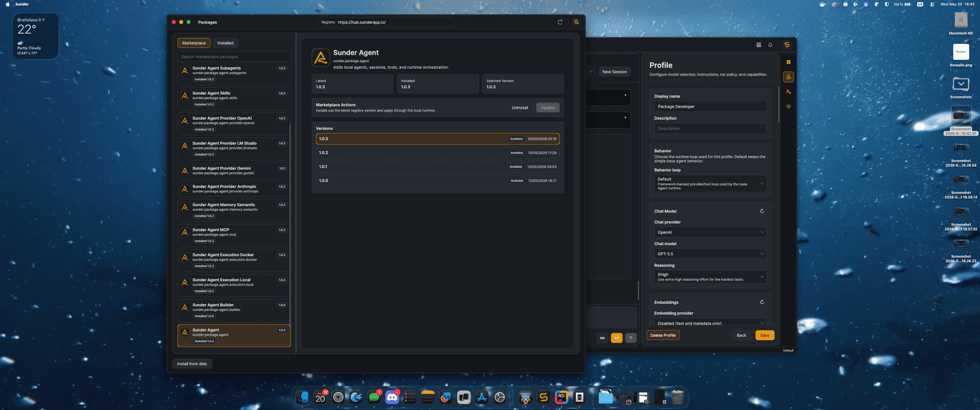Click the Update button
980x410 pixels.
[548, 108]
